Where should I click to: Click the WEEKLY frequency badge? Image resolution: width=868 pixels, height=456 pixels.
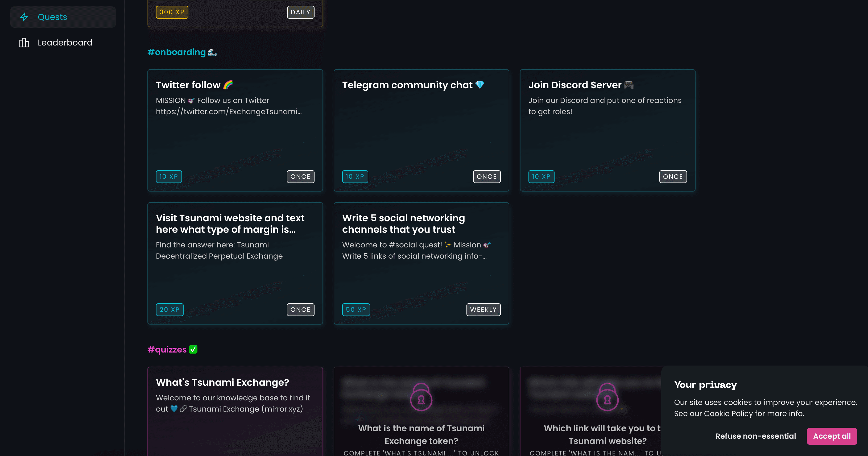[483, 309]
